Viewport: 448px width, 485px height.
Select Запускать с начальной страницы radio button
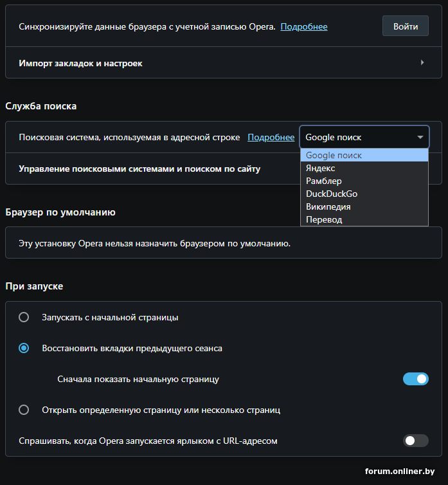click(24, 317)
